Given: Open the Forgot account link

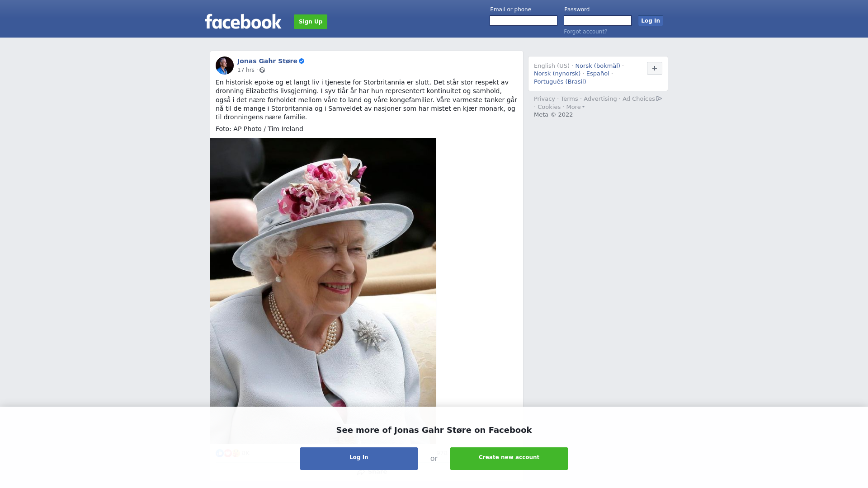Looking at the screenshot, I should pyautogui.click(x=585, y=32).
